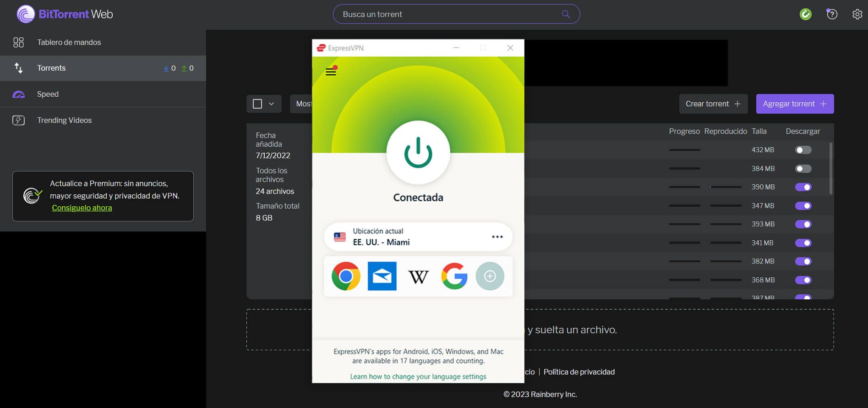Viewport: 868px width, 408px height.
Task: Click the download count arrow in Torrents row
Action: 166,68
